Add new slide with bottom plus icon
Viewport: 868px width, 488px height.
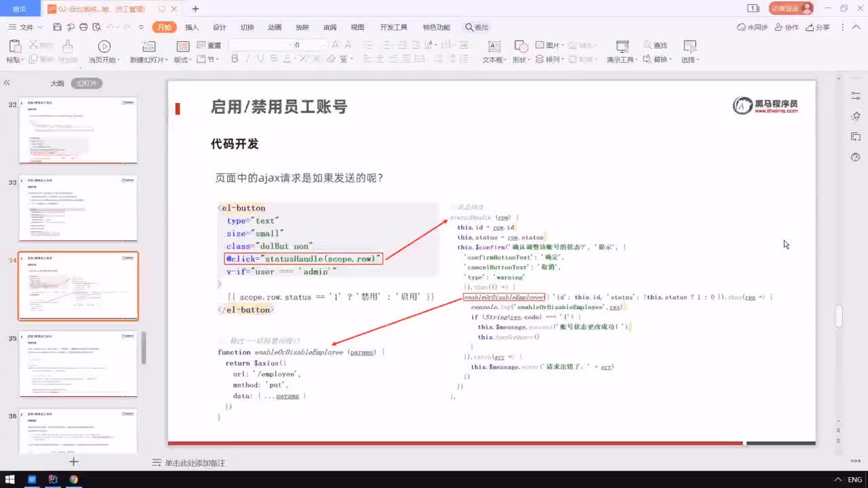[x=74, y=462]
